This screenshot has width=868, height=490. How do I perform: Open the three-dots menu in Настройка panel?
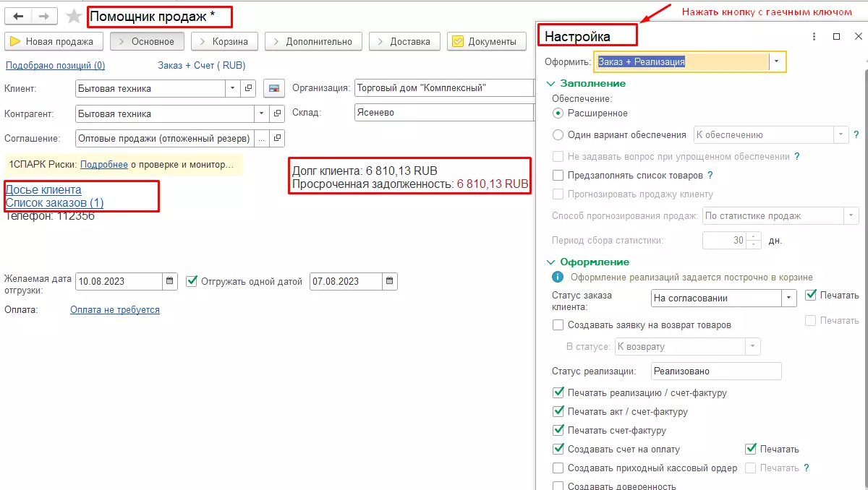coord(814,36)
